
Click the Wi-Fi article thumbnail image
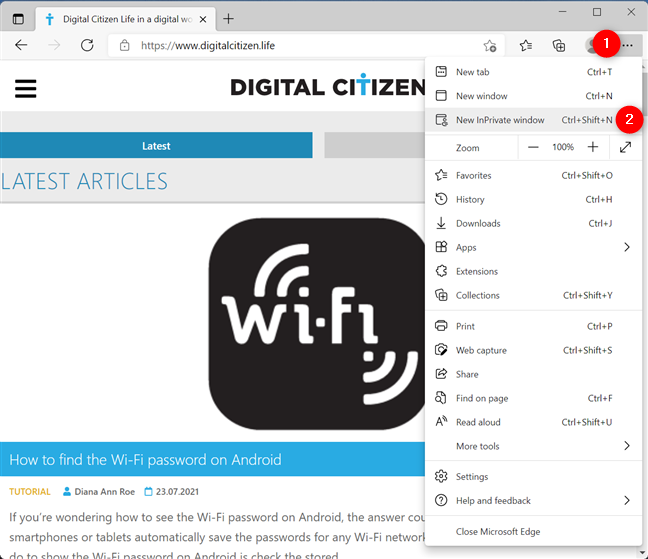pyautogui.click(x=317, y=324)
